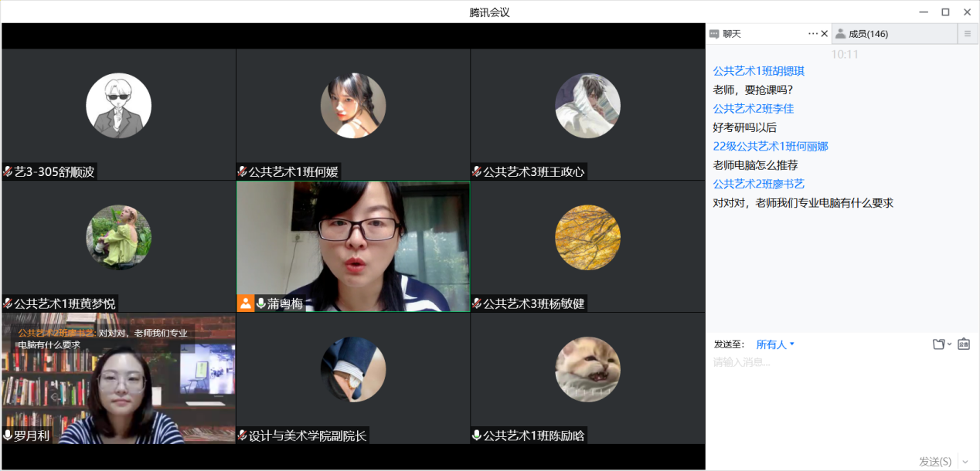Click the muted mic icon of 公共艺术3班杨敏健
Image resolution: width=980 pixels, height=471 pixels.
pos(477,303)
